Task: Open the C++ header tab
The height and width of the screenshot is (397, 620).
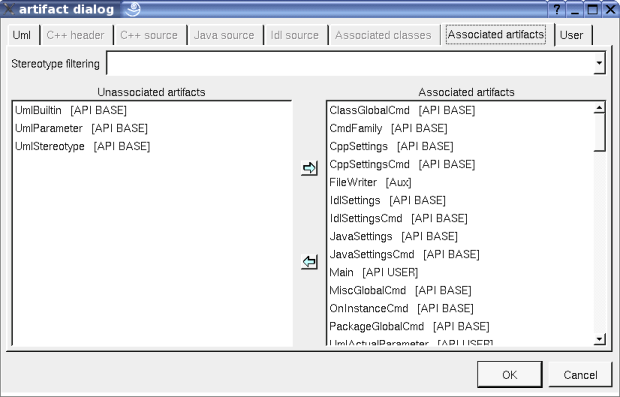Action: pos(76,35)
